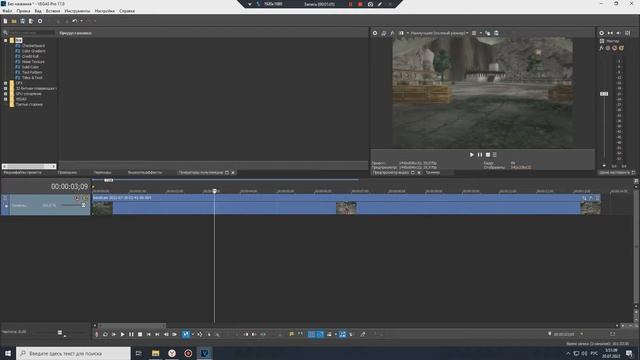Open the Настройки menu
640x360 pixels.
104,11
